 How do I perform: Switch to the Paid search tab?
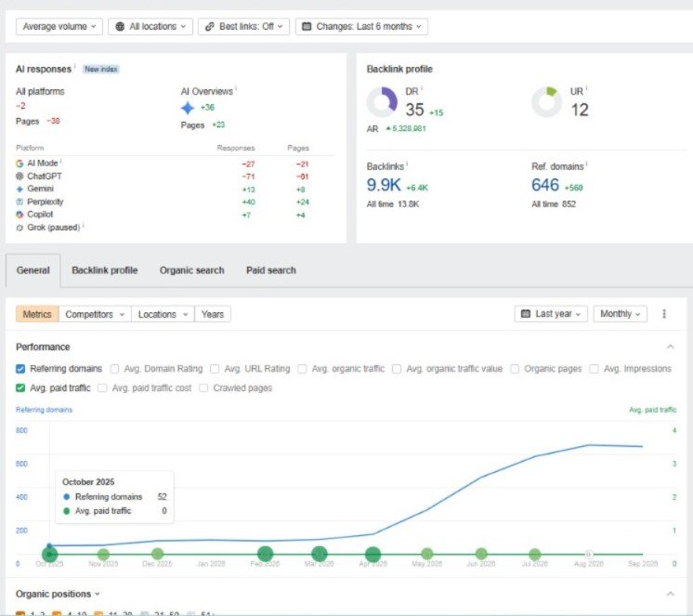(x=271, y=270)
